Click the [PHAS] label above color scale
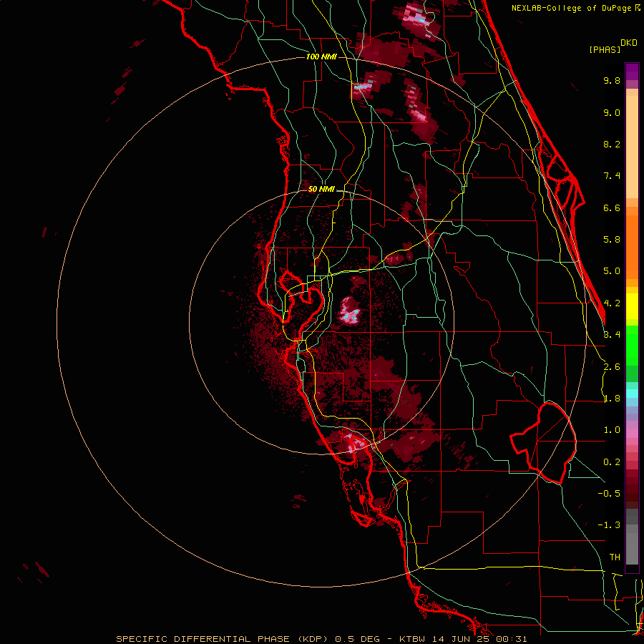644x644 pixels. click(605, 49)
